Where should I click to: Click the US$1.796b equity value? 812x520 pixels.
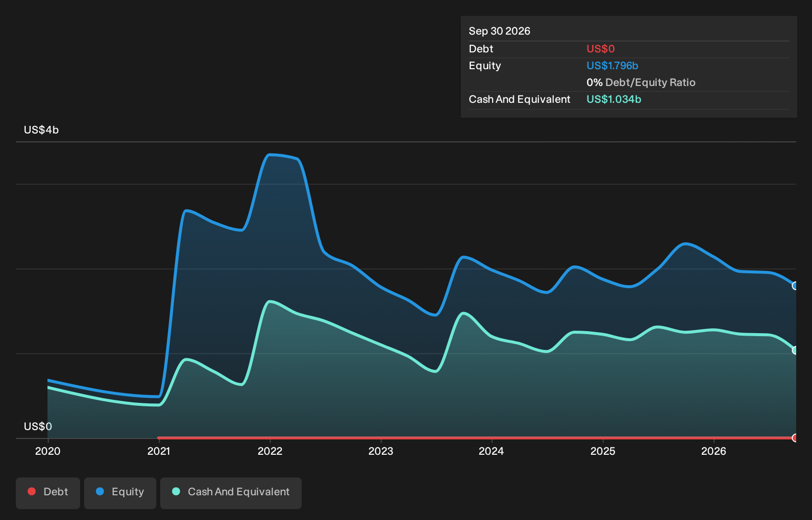pyautogui.click(x=612, y=66)
